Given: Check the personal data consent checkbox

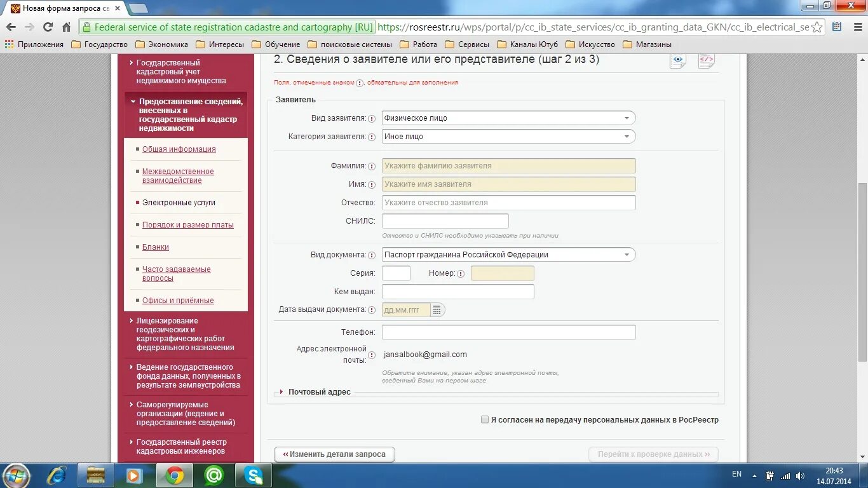Looking at the screenshot, I should pos(485,419).
